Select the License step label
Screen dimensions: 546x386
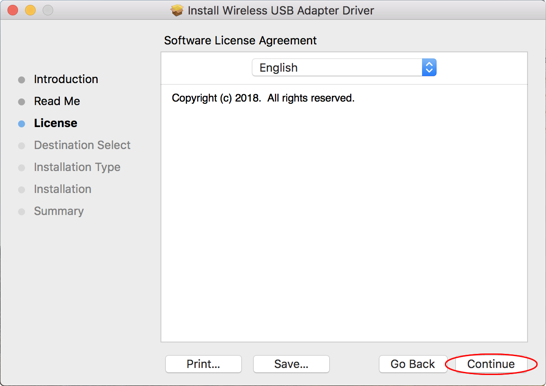coord(55,123)
